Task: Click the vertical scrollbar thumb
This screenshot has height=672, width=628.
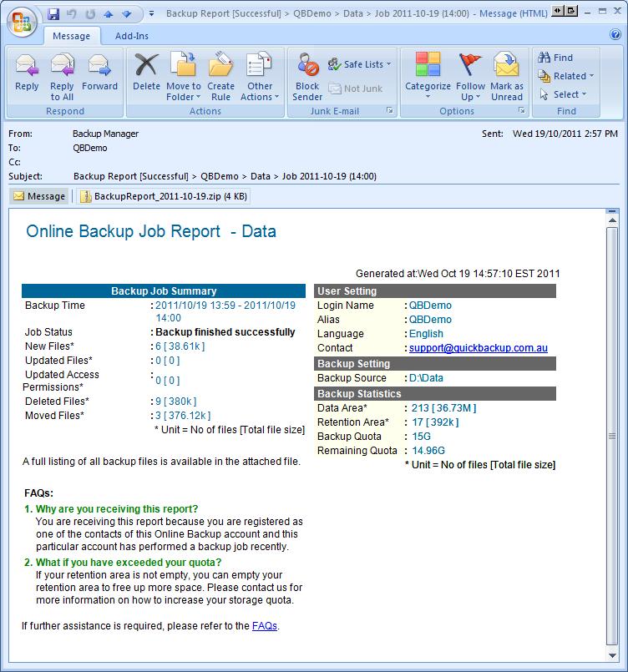Action: 612,436
